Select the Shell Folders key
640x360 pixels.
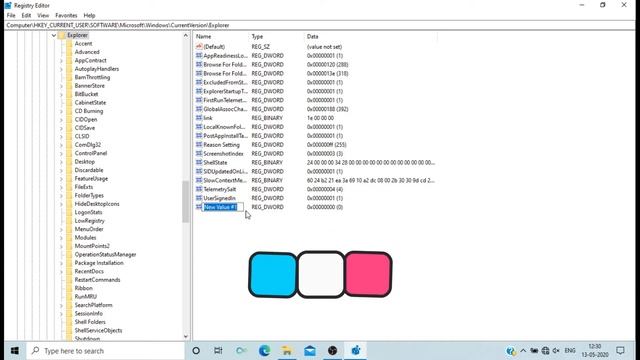90,322
